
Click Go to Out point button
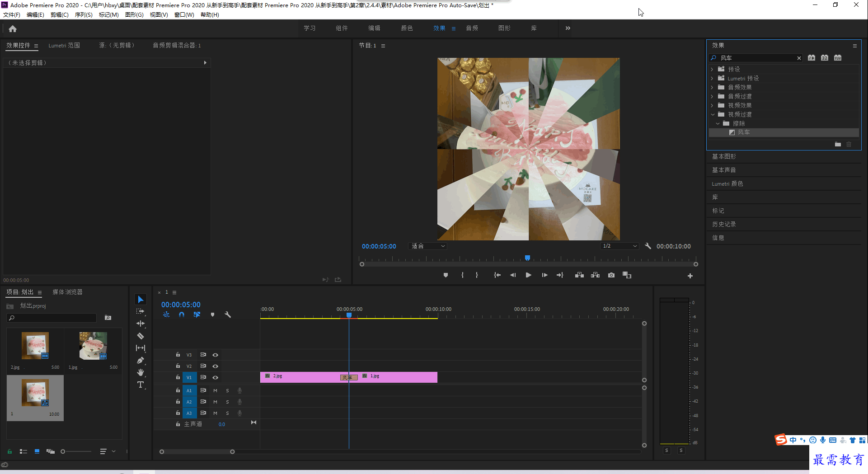click(x=560, y=275)
